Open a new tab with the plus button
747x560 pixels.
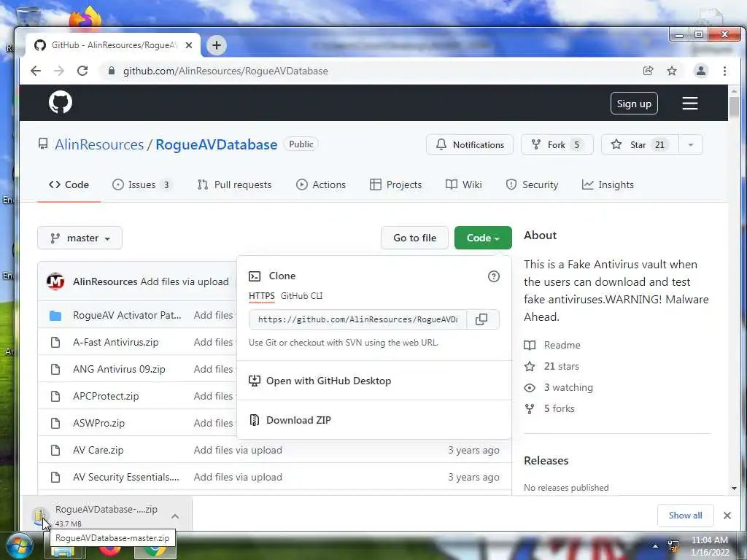(216, 45)
